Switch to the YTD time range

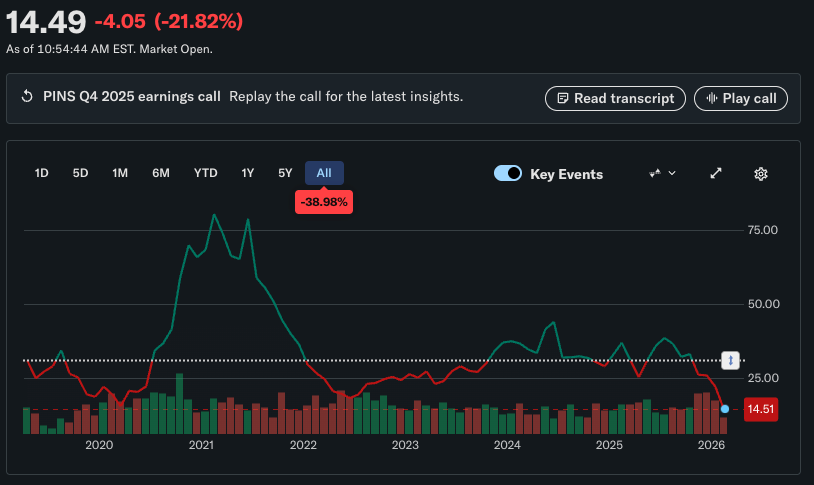coord(205,173)
